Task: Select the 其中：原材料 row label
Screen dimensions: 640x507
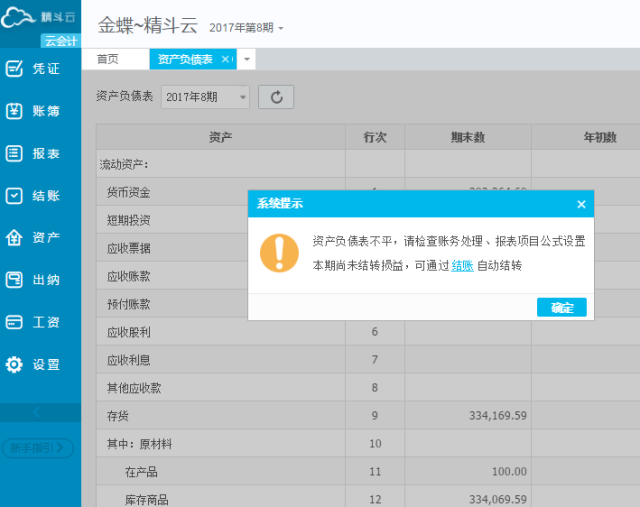Action: pos(139,444)
